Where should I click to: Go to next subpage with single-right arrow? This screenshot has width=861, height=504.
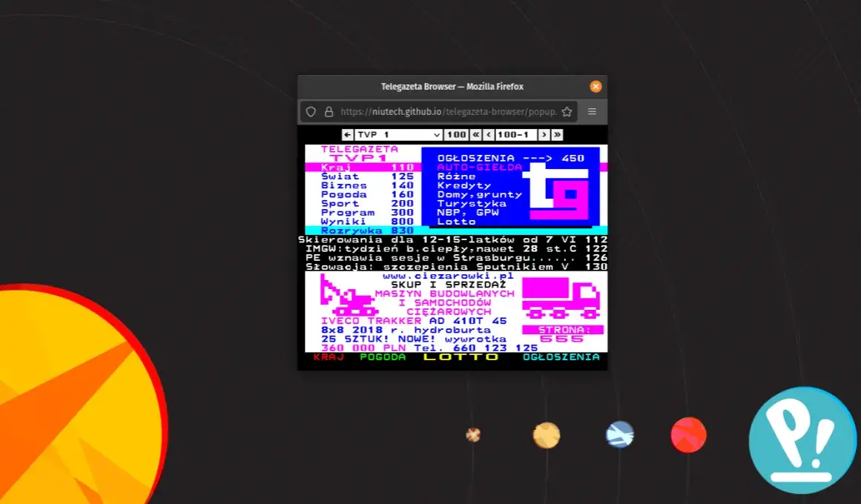pyautogui.click(x=544, y=135)
